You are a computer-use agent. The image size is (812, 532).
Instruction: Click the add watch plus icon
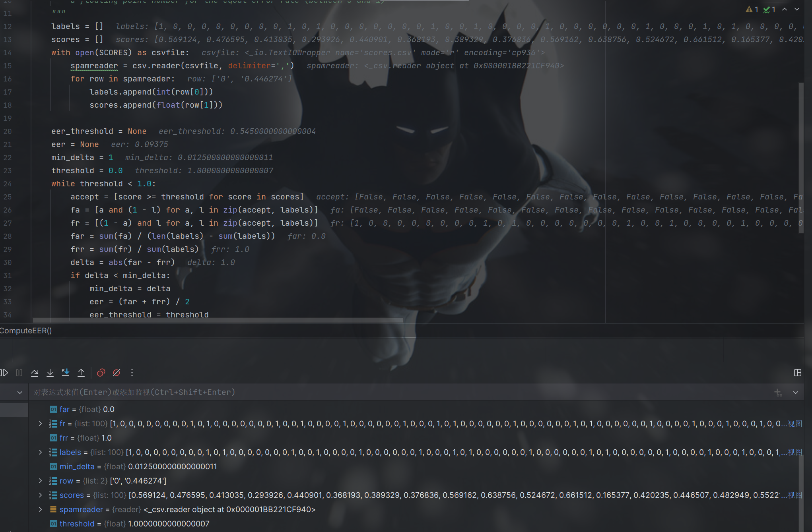tap(778, 393)
